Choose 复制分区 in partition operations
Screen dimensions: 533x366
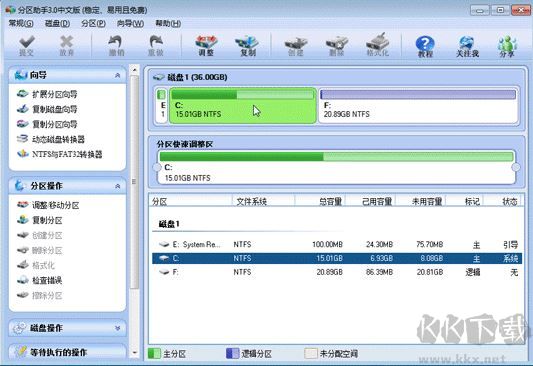click(x=40, y=220)
